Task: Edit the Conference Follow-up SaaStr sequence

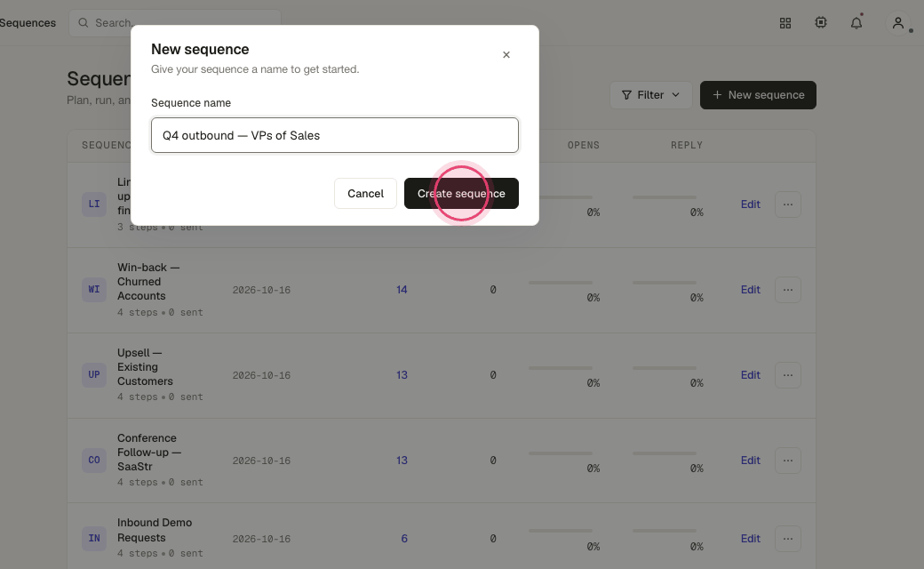Action: point(750,461)
